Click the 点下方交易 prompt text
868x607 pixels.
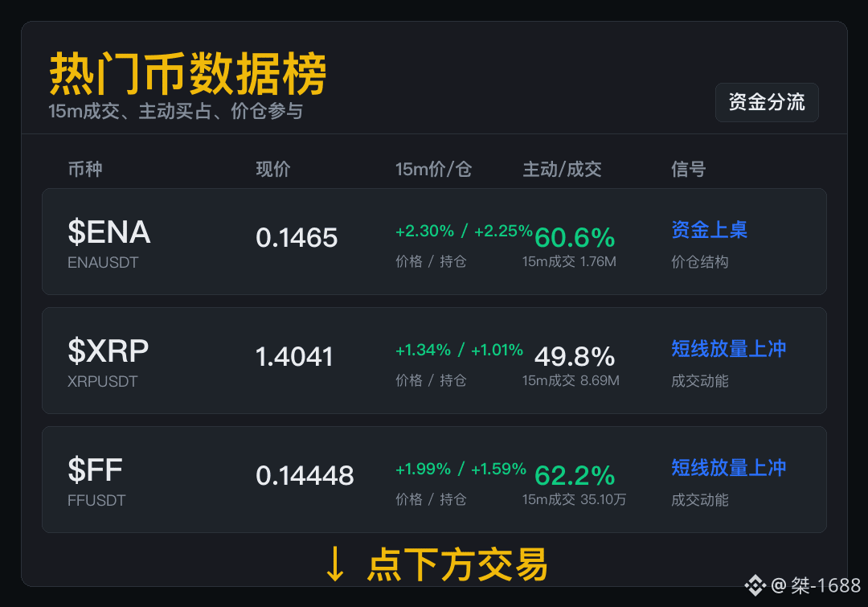(x=457, y=564)
